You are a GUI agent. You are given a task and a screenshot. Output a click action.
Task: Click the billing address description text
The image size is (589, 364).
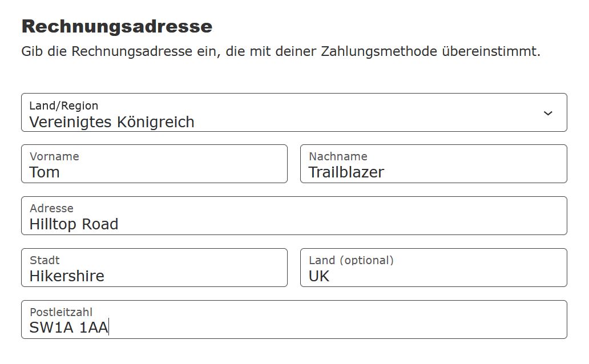(x=280, y=51)
